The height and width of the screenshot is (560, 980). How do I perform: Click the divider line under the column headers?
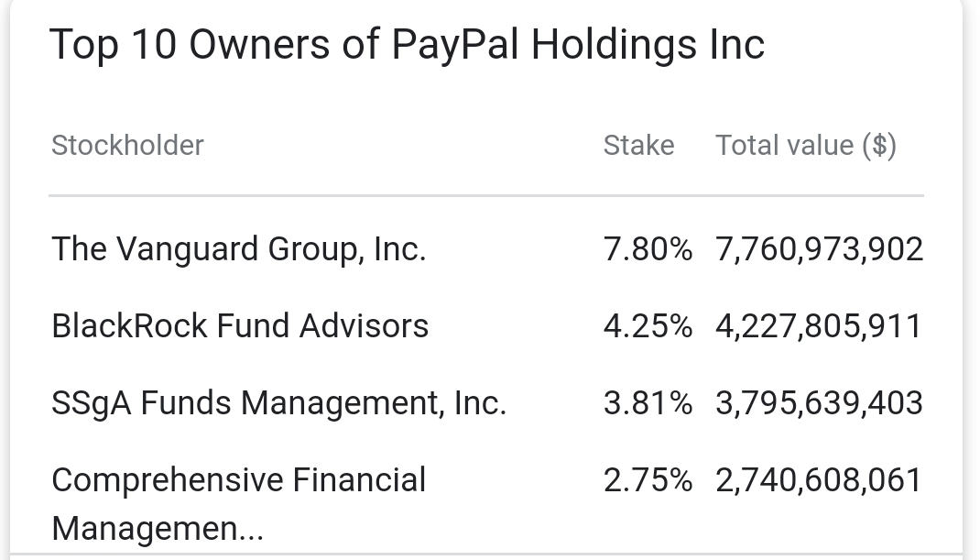pyautogui.click(x=485, y=195)
